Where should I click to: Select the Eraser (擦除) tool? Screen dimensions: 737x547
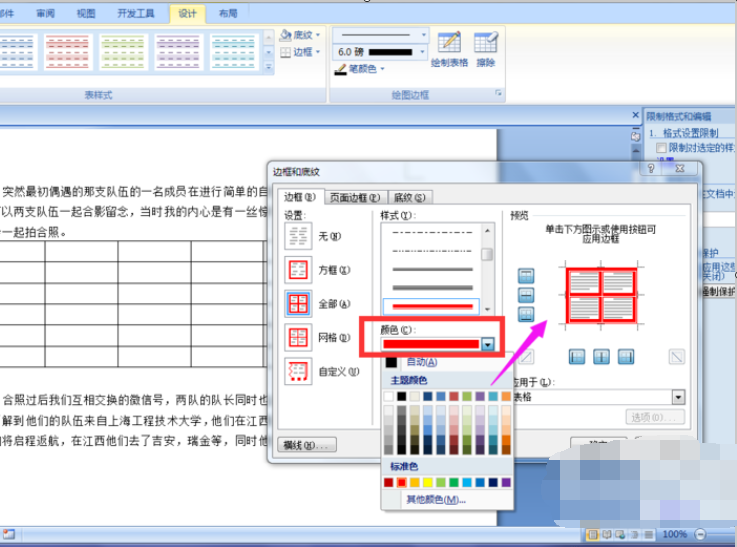(x=486, y=50)
